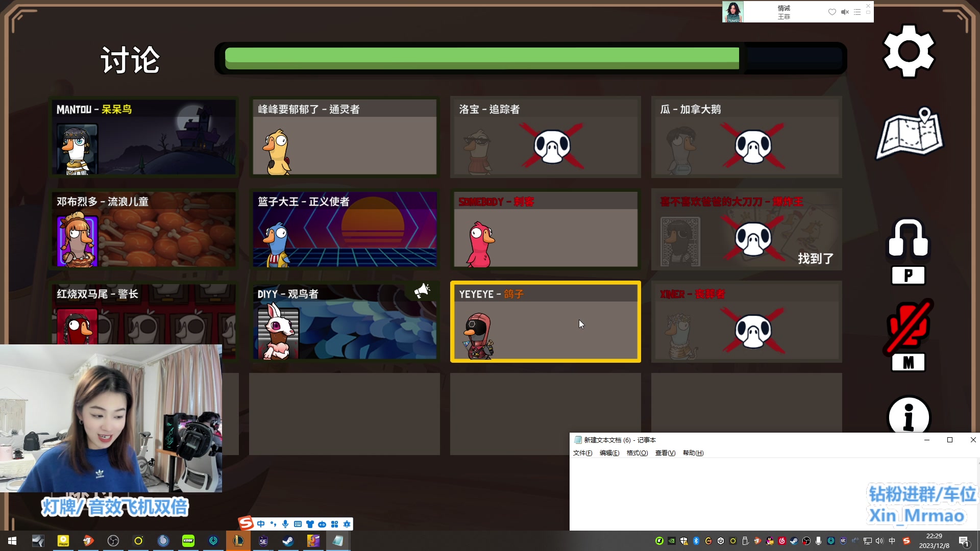Switch to Notepad in taskbar
This screenshot has width=980, height=551.
(x=338, y=541)
